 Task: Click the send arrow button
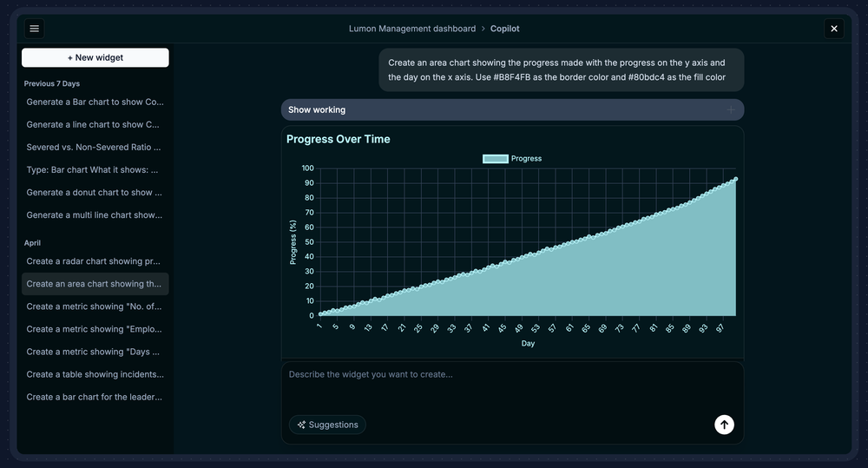pyautogui.click(x=724, y=425)
